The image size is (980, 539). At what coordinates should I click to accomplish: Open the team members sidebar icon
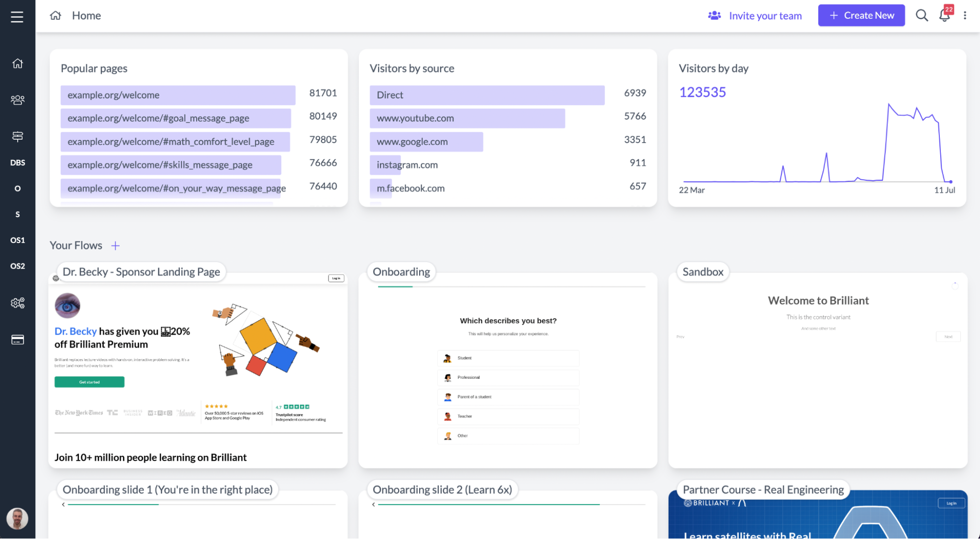pos(18,100)
